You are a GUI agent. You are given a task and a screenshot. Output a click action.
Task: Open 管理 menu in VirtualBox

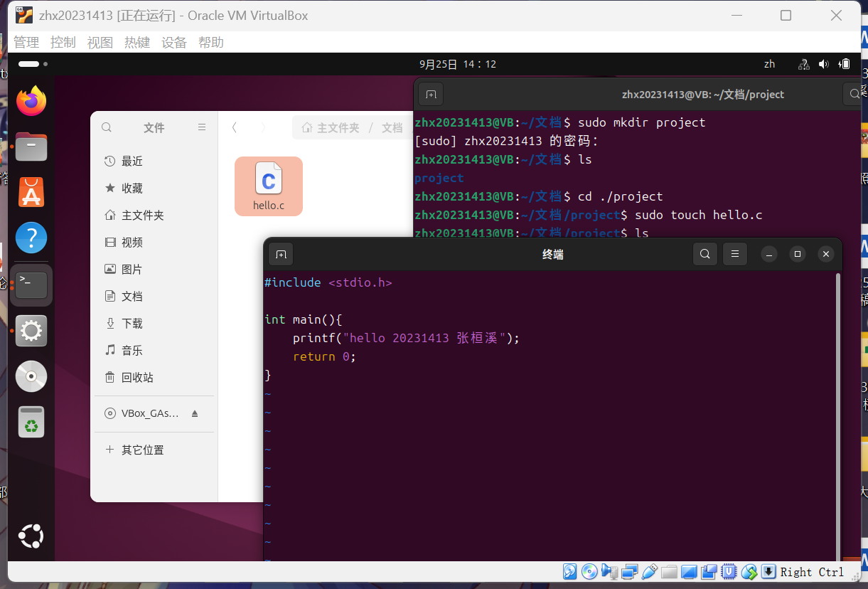click(26, 43)
